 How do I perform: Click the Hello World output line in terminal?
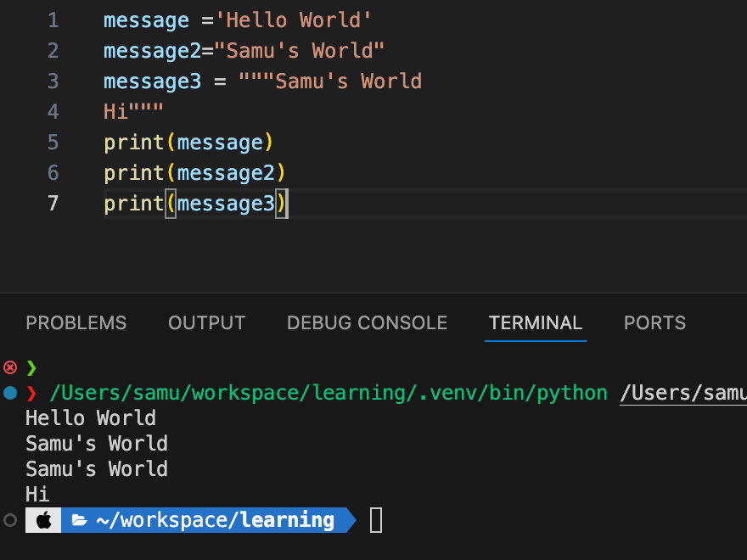click(90, 417)
